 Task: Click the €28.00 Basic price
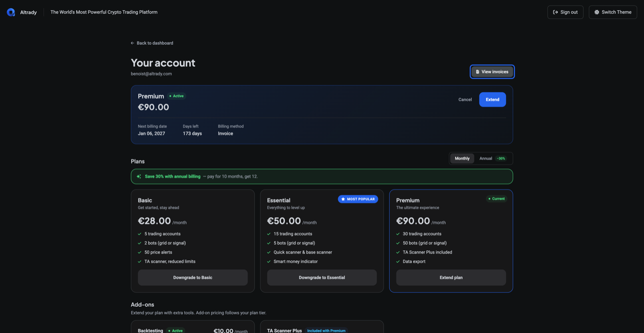tap(155, 221)
